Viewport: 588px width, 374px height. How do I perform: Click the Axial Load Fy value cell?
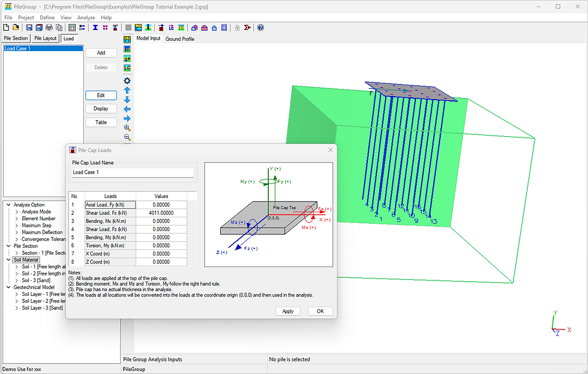coord(161,205)
